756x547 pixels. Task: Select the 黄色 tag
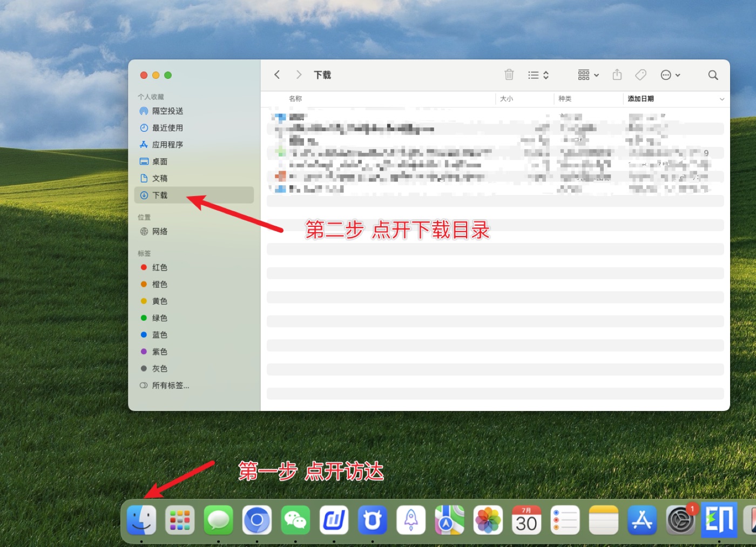pyautogui.click(x=194, y=301)
